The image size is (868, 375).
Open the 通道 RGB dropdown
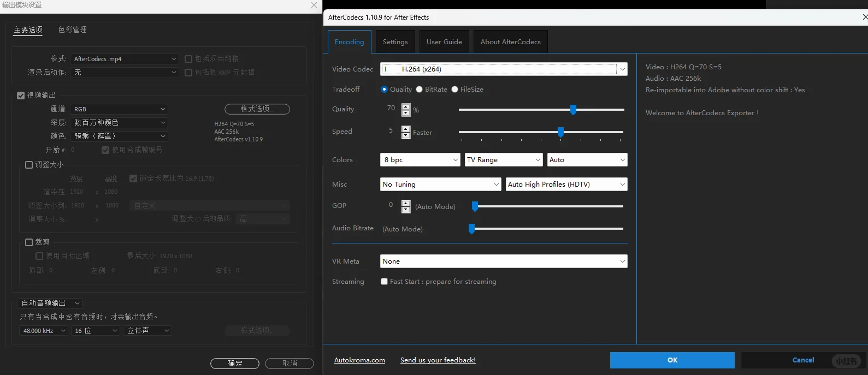[119, 109]
